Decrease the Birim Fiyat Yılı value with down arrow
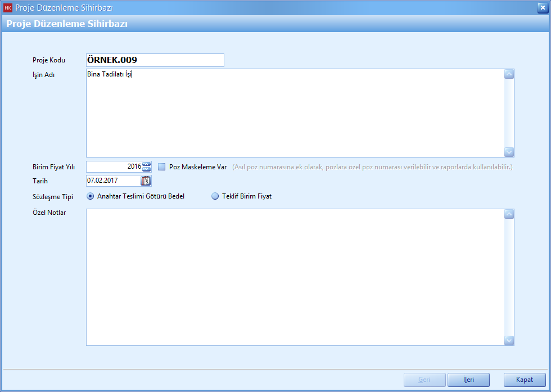This screenshot has height=392, width=551. [147, 169]
